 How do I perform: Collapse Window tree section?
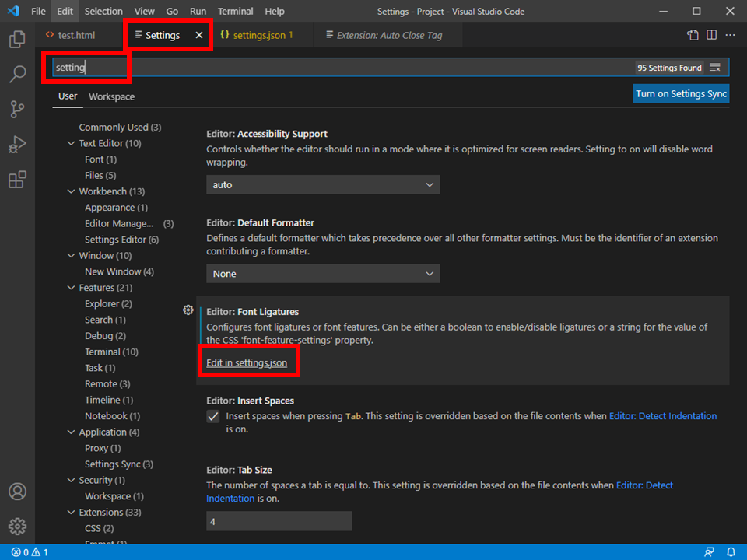[x=72, y=256]
